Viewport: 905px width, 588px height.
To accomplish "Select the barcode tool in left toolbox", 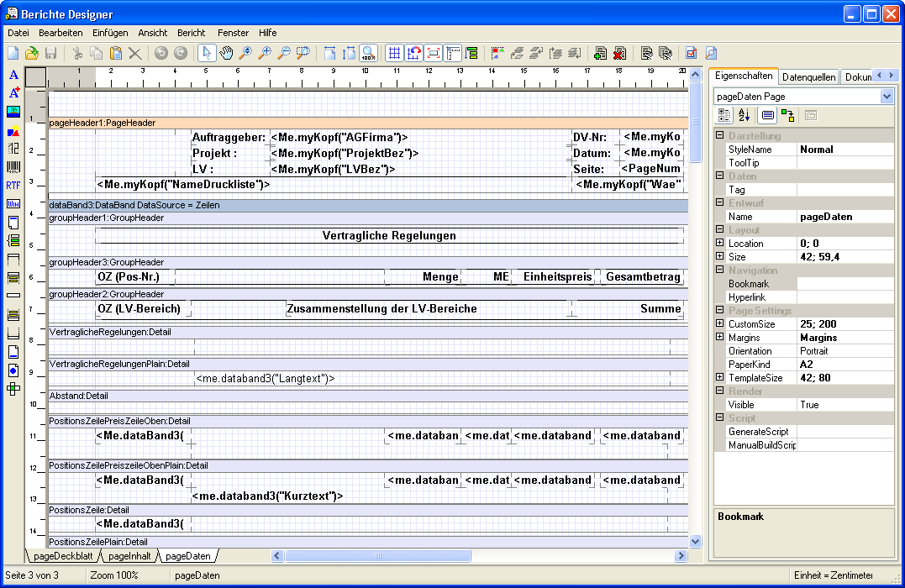I will pyautogui.click(x=13, y=167).
